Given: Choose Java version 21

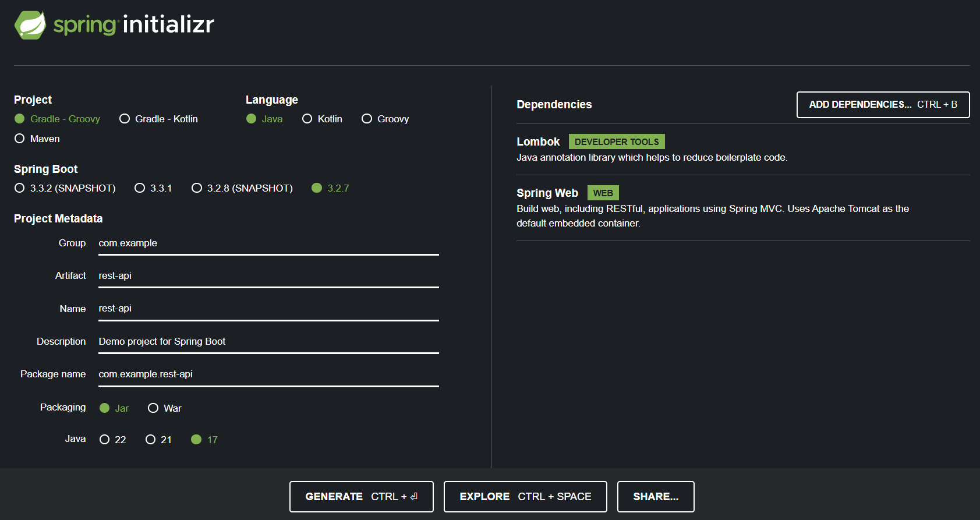Looking at the screenshot, I should pyautogui.click(x=158, y=440).
